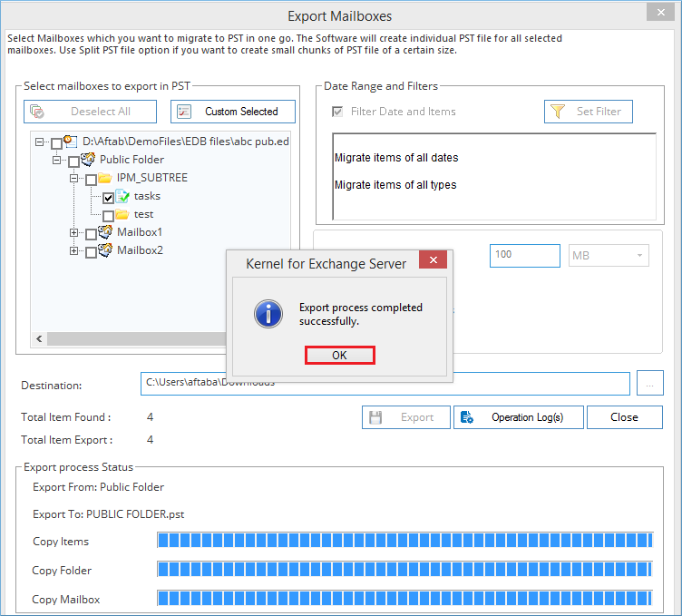Click the test folder icon

(x=122, y=214)
